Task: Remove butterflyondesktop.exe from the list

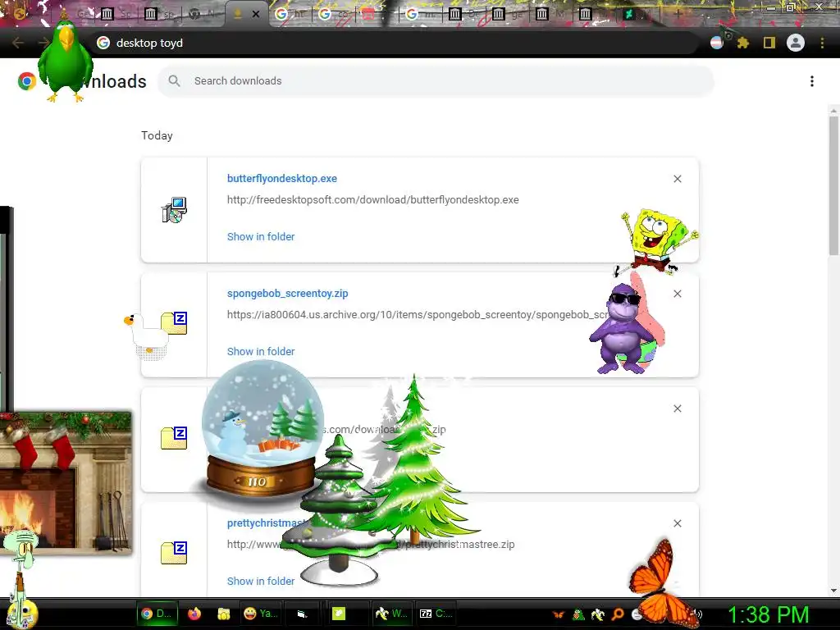Action: 678,179
